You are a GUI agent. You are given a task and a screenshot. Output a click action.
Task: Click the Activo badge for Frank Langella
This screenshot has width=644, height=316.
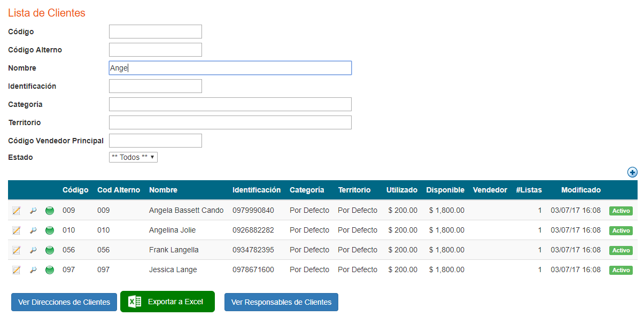621,250
